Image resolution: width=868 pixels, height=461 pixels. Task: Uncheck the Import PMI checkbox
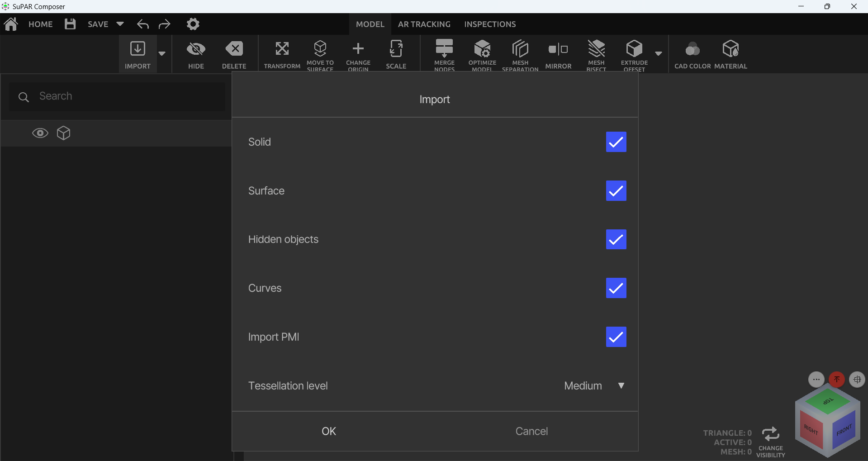coord(616,337)
